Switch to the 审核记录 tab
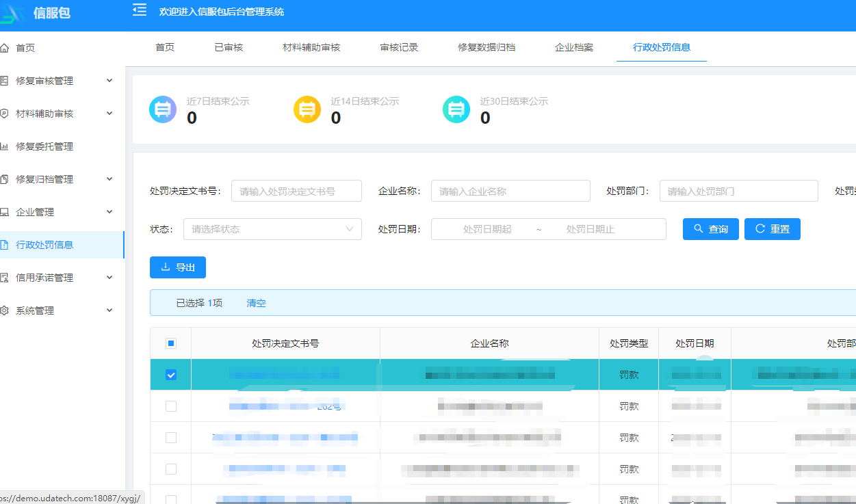 [x=399, y=48]
